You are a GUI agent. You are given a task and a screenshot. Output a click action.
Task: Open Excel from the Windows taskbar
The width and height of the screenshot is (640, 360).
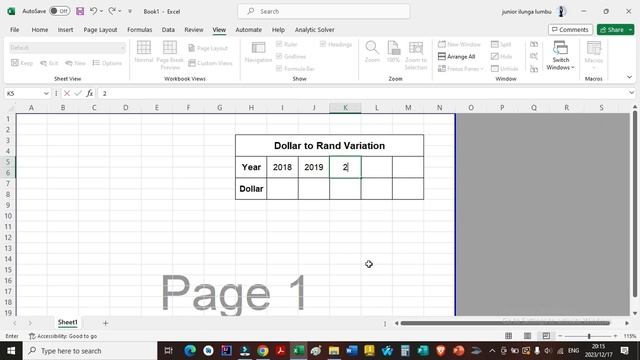(298, 351)
